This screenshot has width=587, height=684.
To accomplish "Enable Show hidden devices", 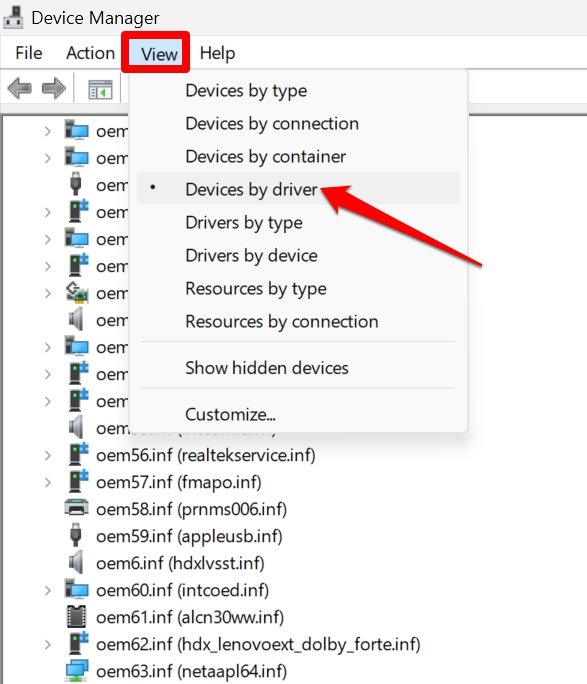I will tap(298, 368).
